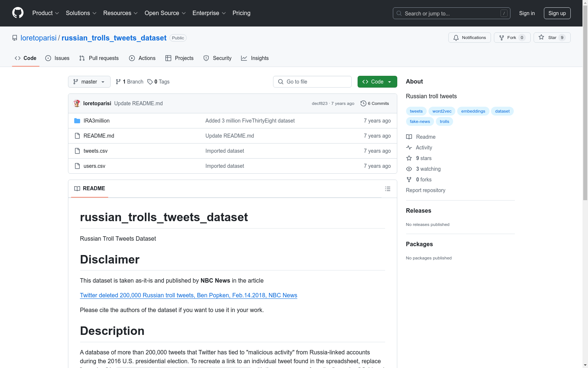The image size is (588, 368).
Task: Click the word2vec topic tag
Action: tap(442, 111)
